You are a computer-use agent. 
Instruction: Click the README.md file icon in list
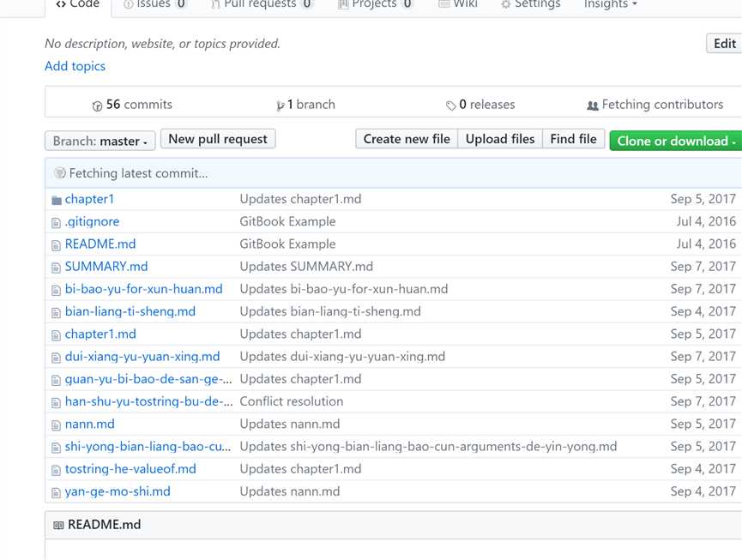coord(56,245)
